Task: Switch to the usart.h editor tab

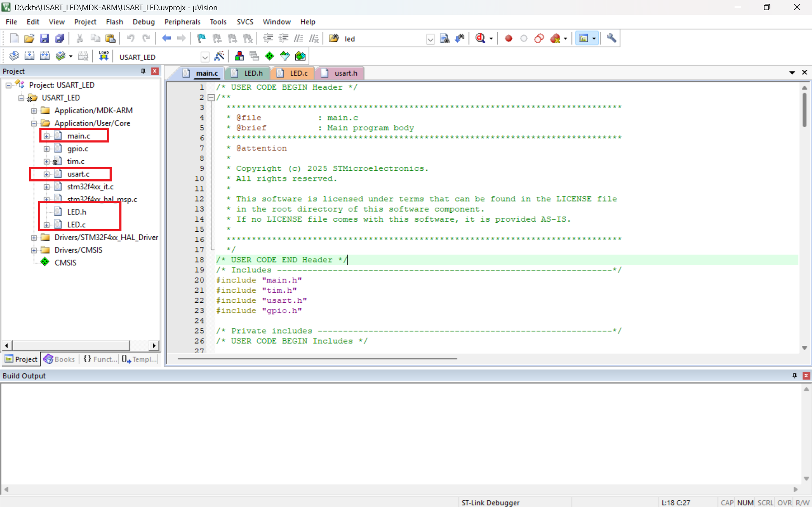Action: click(x=340, y=73)
